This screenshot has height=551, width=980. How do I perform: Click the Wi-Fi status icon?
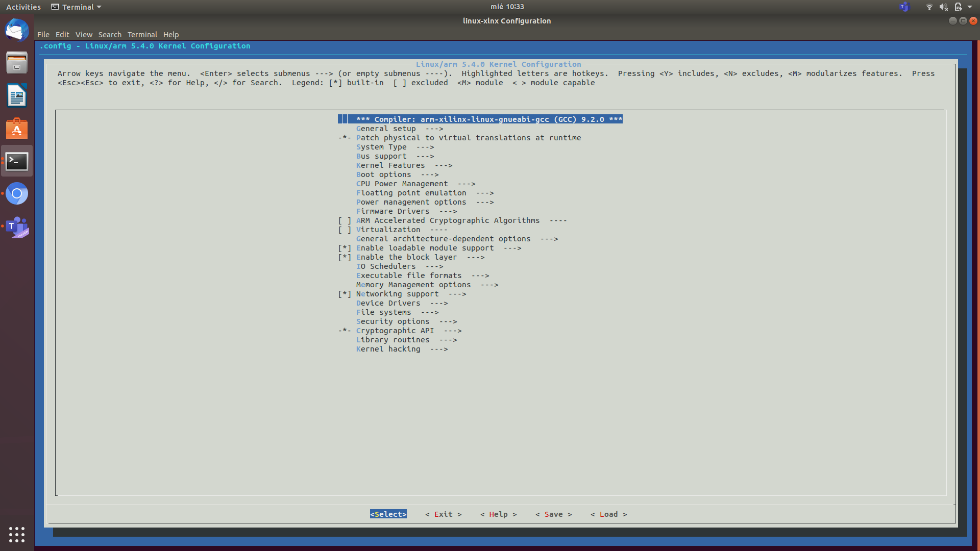pyautogui.click(x=929, y=7)
